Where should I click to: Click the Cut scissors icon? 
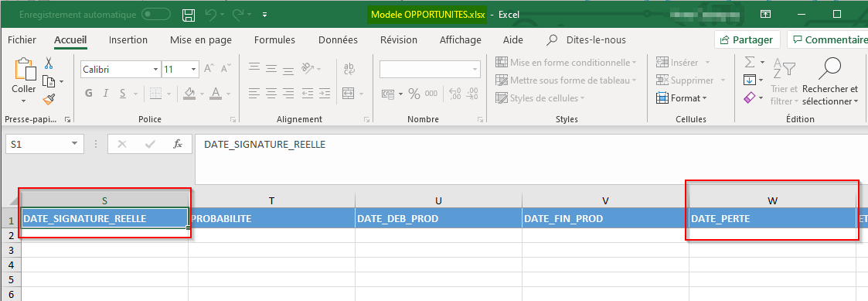[x=48, y=63]
